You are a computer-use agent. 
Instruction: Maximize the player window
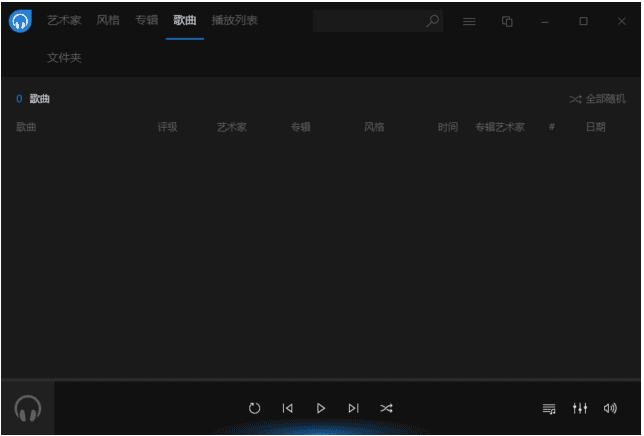tap(583, 21)
